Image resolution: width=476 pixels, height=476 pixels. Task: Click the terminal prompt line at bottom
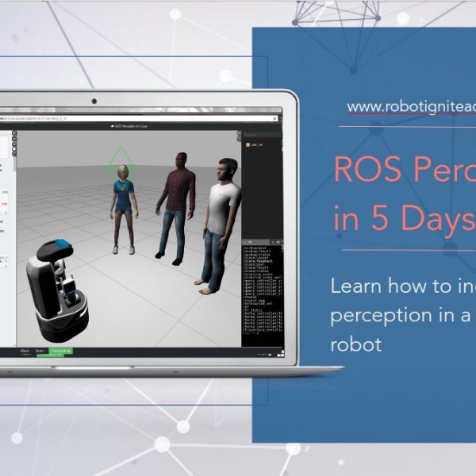pyautogui.click(x=252, y=333)
